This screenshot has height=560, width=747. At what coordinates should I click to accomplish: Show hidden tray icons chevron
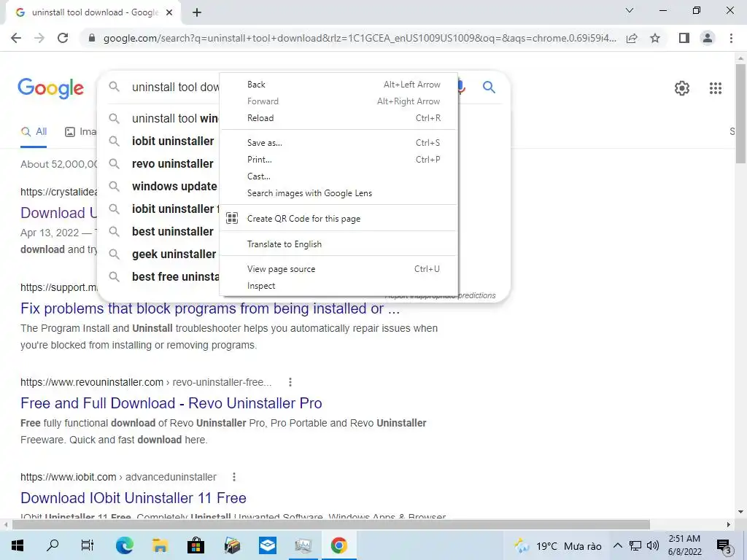click(x=617, y=545)
